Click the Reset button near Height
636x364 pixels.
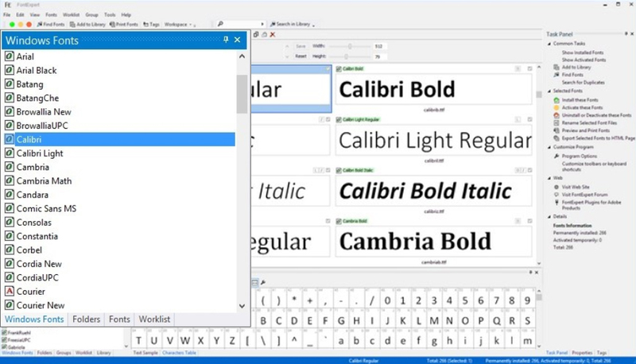pyautogui.click(x=301, y=56)
